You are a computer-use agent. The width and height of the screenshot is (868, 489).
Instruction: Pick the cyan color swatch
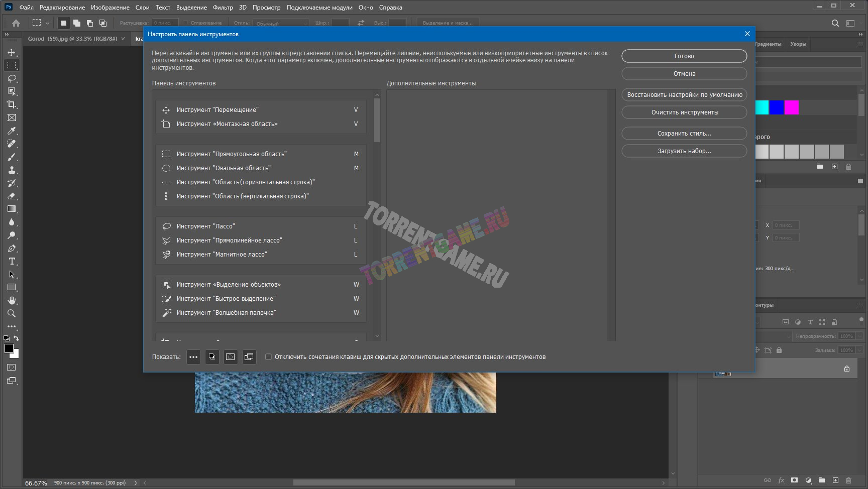[x=762, y=107]
